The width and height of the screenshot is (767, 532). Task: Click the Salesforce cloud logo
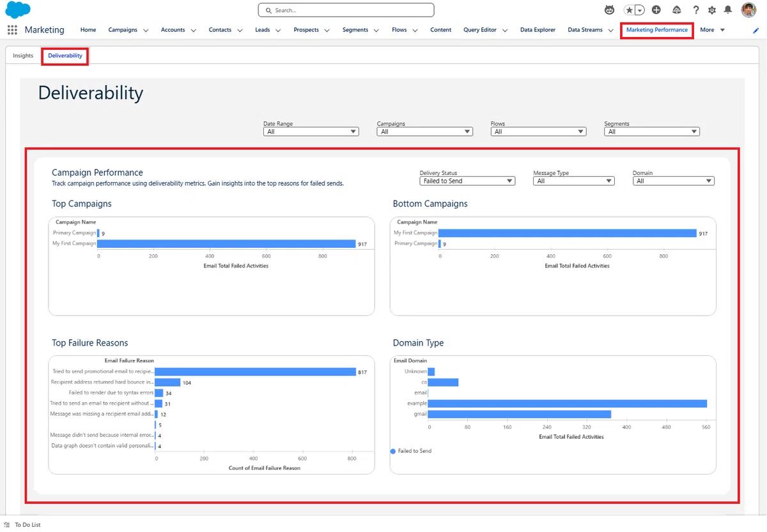click(x=18, y=10)
